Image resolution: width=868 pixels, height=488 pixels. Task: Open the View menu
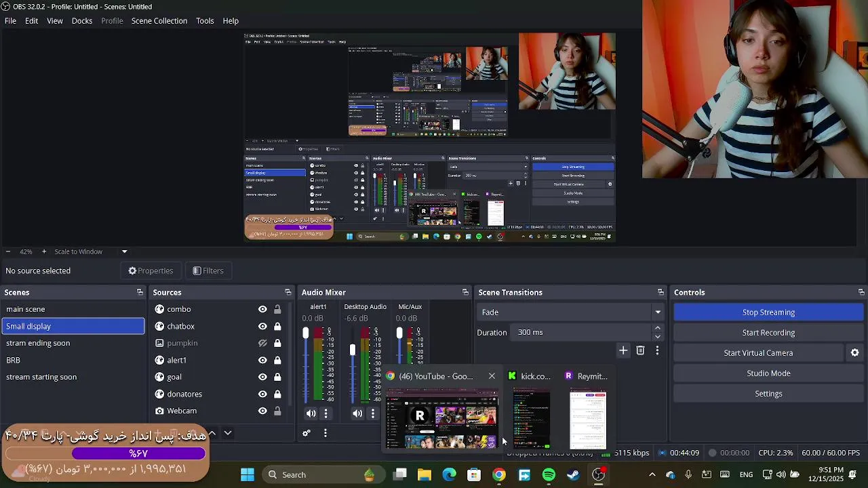[x=55, y=21]
